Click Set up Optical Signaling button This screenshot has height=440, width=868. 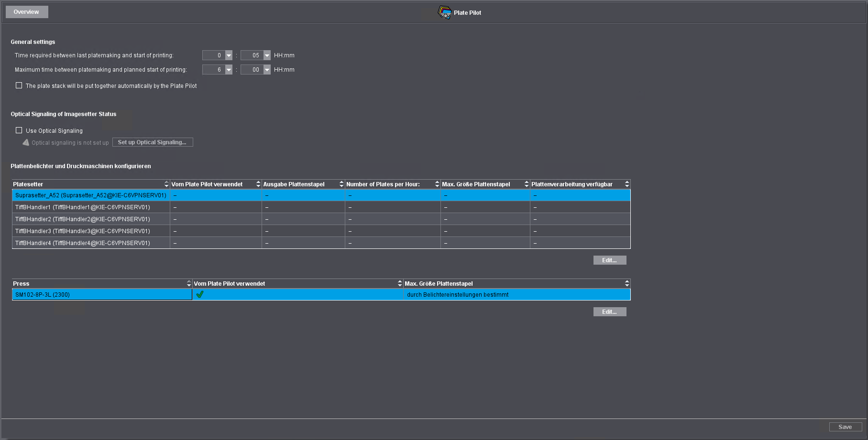(x=153, y=142)
